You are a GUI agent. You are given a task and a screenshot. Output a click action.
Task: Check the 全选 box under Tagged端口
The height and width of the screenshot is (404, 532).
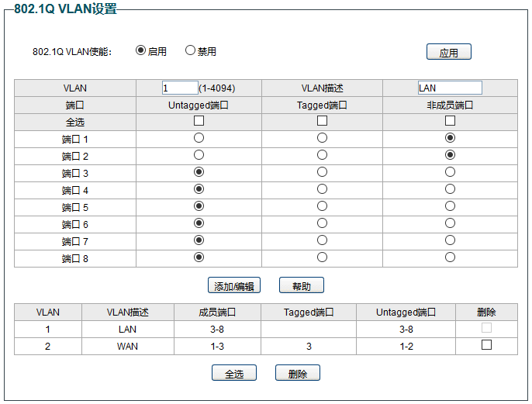[x=322, y=121]
